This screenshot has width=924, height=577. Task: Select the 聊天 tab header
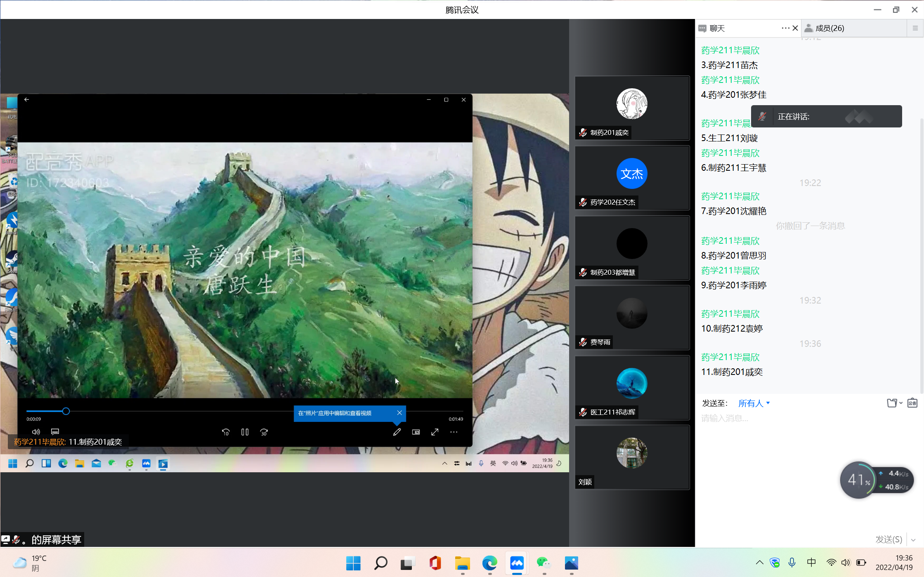(x=717, y=28)
